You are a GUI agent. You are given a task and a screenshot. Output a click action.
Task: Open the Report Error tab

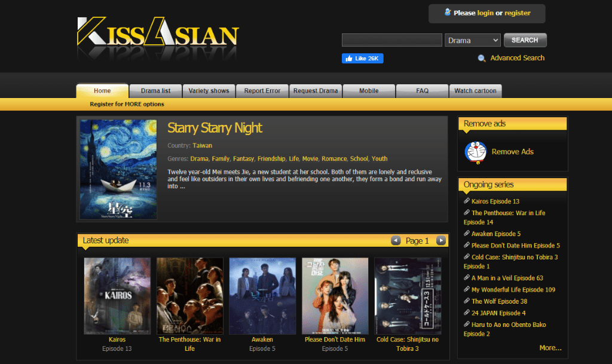(262, 91)
